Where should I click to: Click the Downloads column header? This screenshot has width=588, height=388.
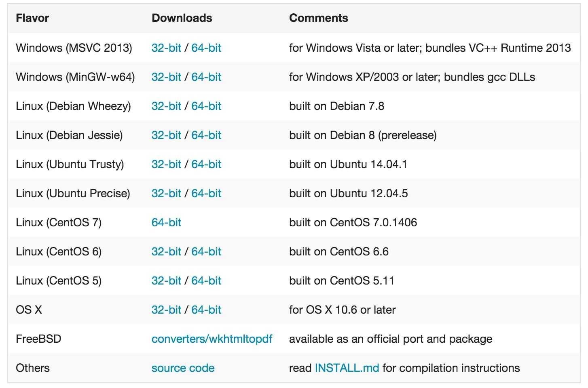182,18
